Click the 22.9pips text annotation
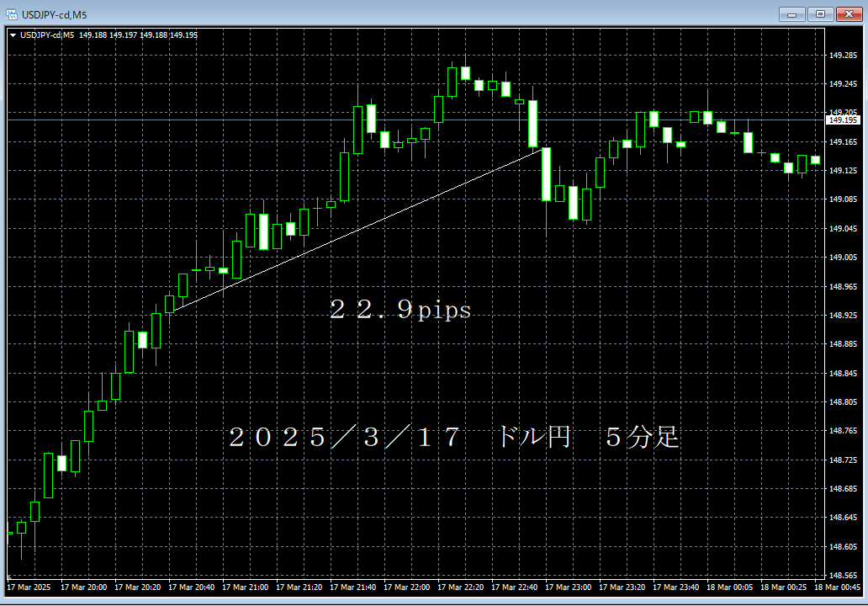The height and width of the screenshot is (606, 868). 400,310
